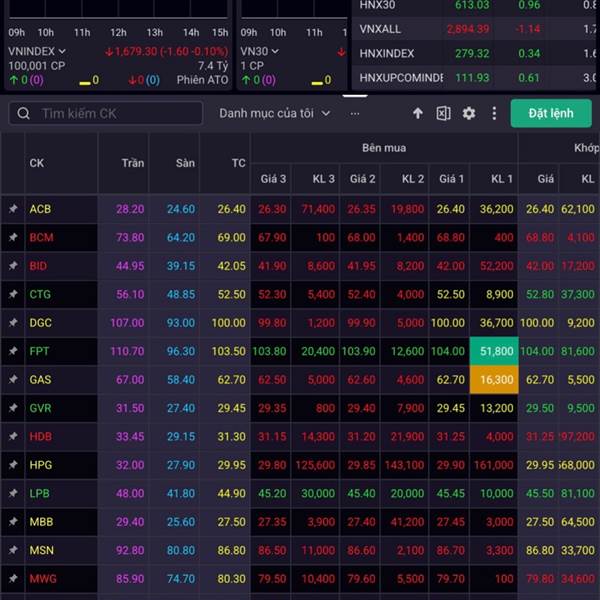The width and height of the screenshot is (600, 600).
Task: Click the Phiên ATO session label
Action: pos(202,80)
